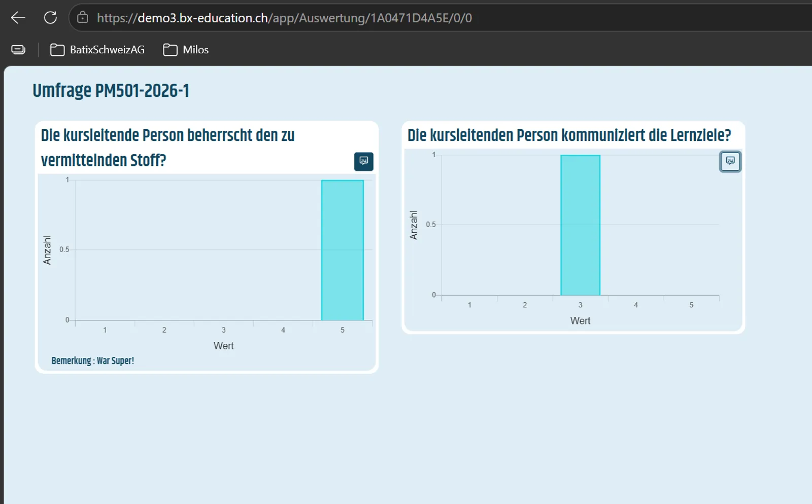Click the comment icon on first chart
Image resolution: width=812 pixels, height=504 pixels.
363,161
